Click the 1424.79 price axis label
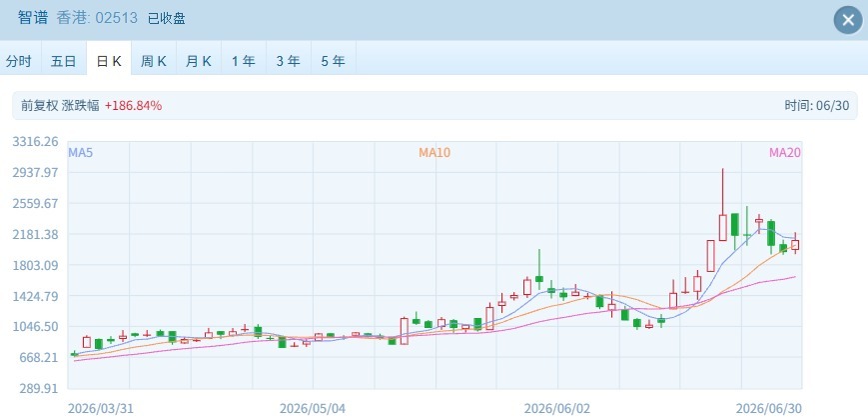 [35, 296]
